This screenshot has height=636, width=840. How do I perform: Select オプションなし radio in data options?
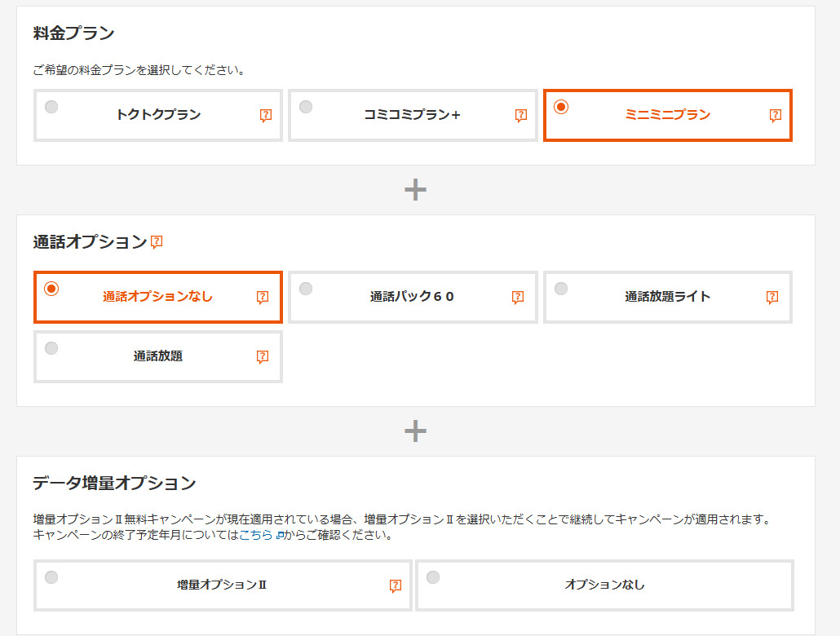click(x=433, y=577)
